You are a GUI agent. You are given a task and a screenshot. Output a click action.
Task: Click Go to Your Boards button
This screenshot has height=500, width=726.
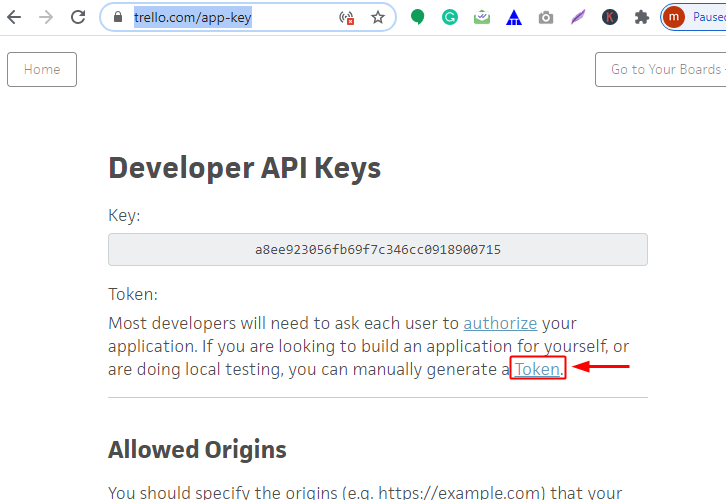pyautogui.click(x=661, y=69)
